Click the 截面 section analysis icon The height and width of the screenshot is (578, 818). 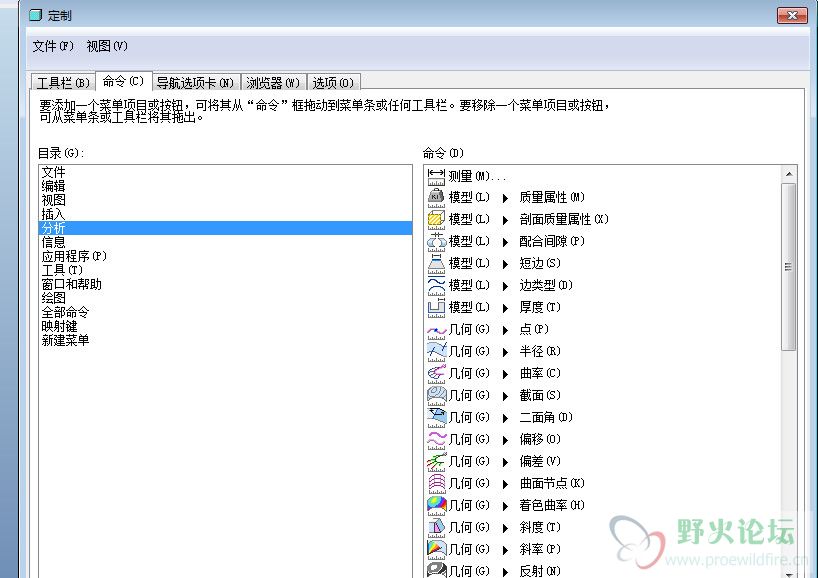(x=436, y=395)
